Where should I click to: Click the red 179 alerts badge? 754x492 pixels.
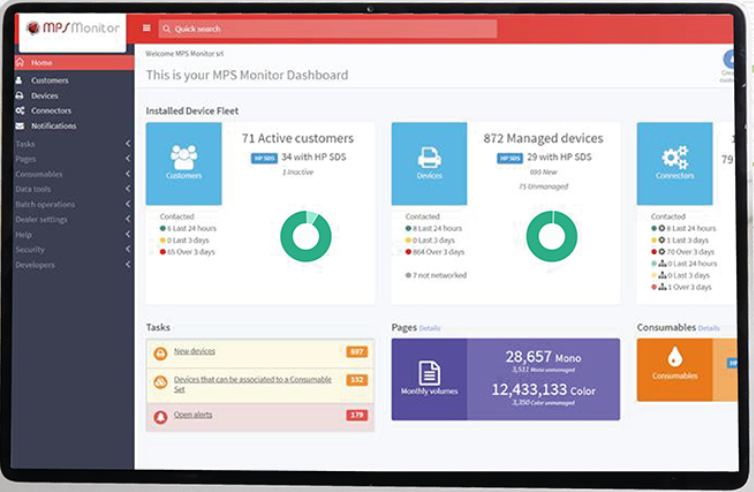click(357, 415)
